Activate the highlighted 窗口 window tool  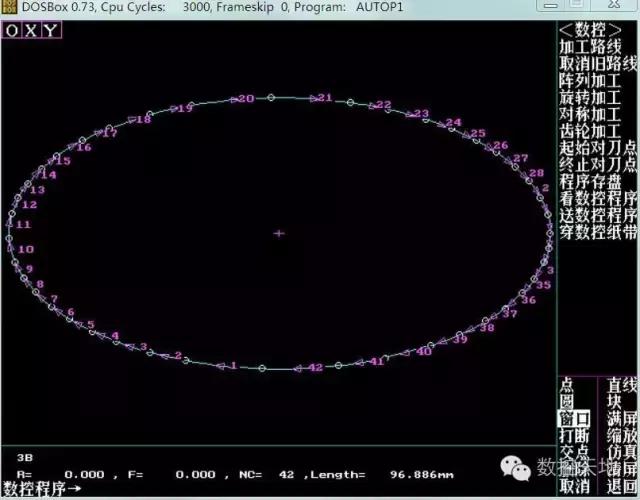(574, 418)
